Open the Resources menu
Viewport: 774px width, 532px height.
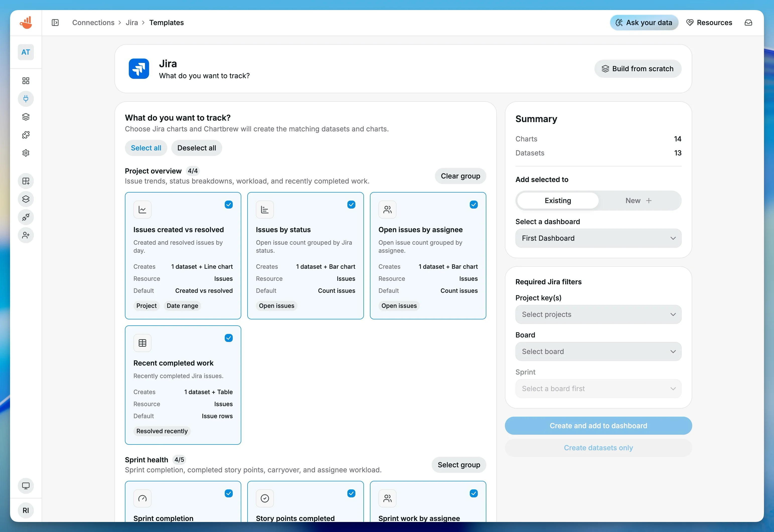pos(709,22)
